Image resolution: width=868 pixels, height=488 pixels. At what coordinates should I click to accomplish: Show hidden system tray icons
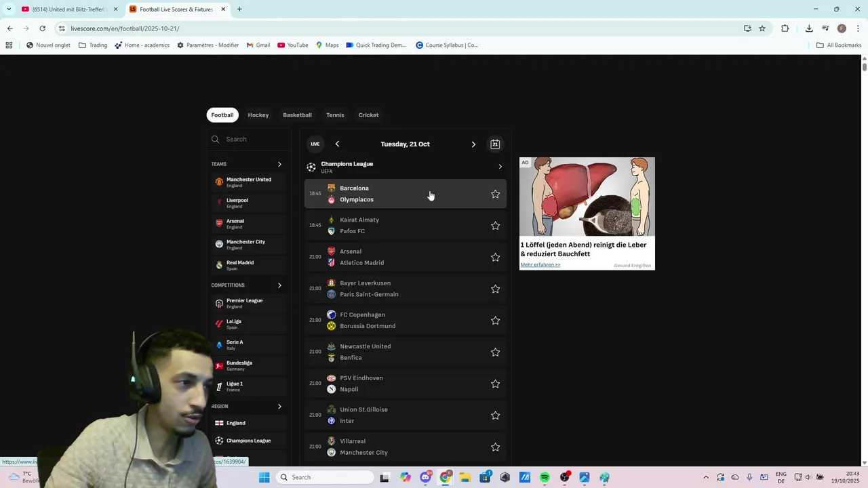pyautogui.click(x=706, y=477)
